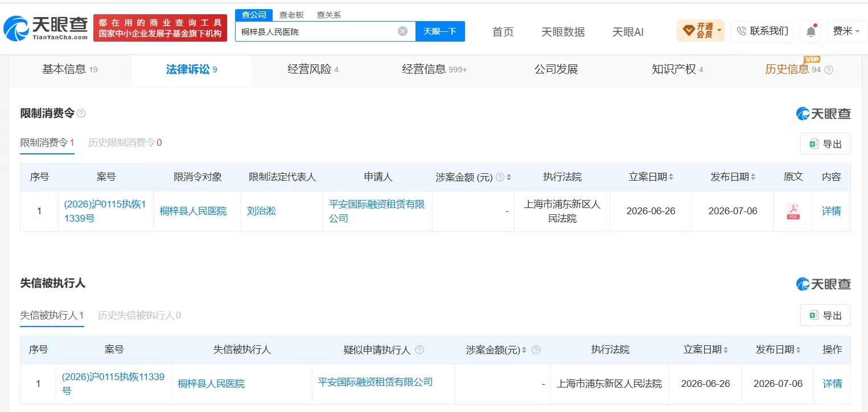Viewport: 868px width, 412px height.
Task: Sort 失信被执行人 table by 发布日期
Action: (798, 350)
